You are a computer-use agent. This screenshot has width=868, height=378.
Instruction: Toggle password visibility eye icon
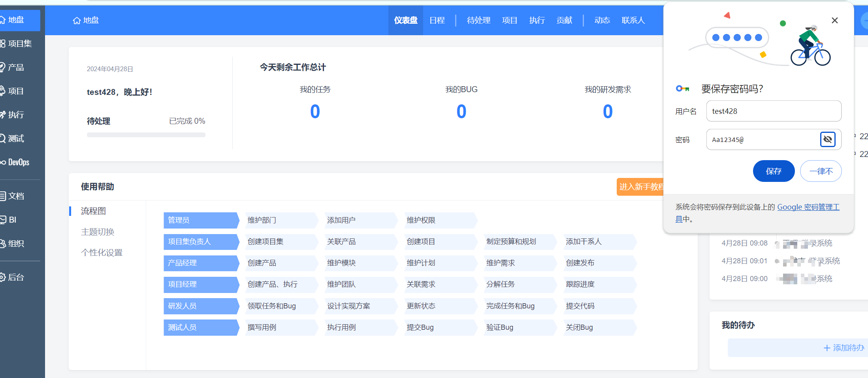(x=828, y=139)
